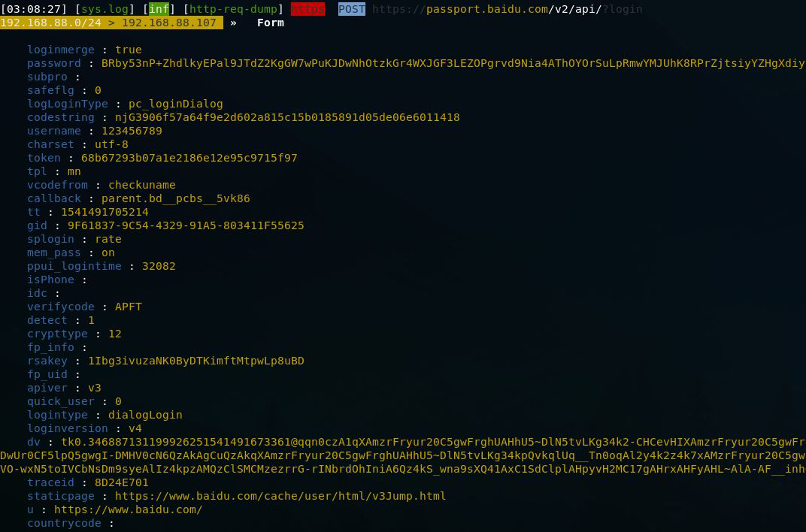Viewport: 806px width, 532px height.
Task: Click the sys.log tag
Action: [x=105, y=9]
